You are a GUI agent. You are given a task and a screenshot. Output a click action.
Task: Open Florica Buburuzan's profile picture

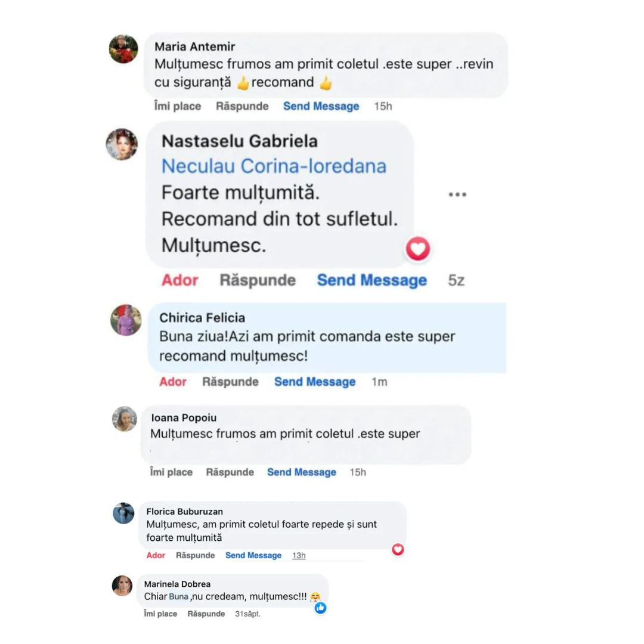pyautogui.click(x=123, y=513)
